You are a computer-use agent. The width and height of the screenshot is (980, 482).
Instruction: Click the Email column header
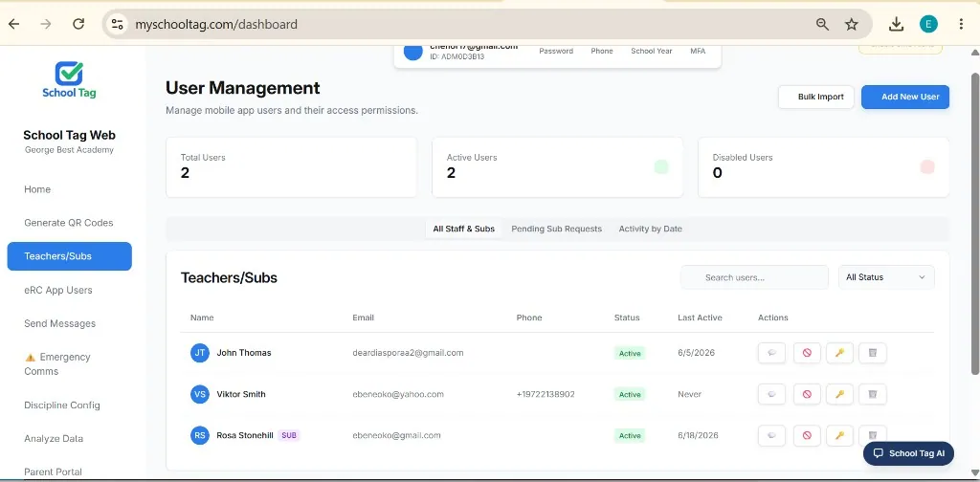point(363,318)
